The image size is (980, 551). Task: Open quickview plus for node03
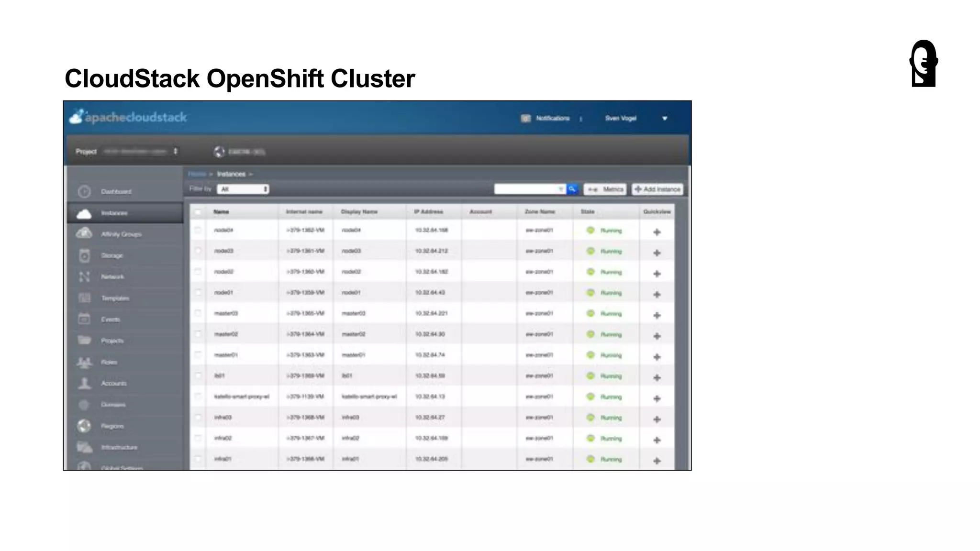(x=657, y=253)
